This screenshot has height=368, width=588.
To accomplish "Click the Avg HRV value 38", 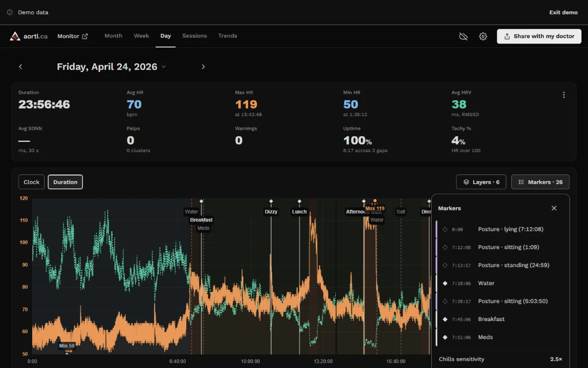I will point(459,104).
